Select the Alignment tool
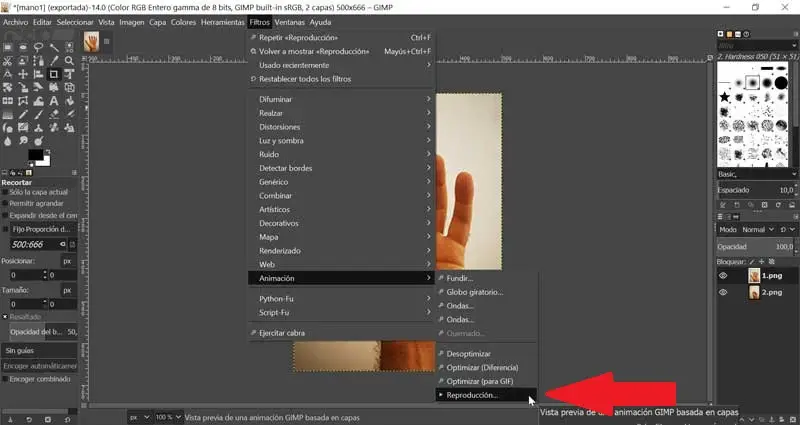Viewport: 800px width, 425px height. pos(38,74)
